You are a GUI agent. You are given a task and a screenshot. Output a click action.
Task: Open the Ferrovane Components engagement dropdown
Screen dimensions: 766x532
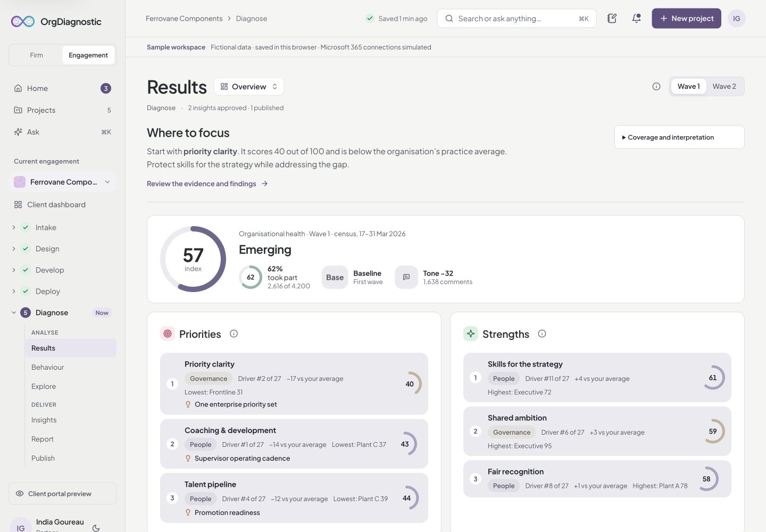tap(62, 182)
